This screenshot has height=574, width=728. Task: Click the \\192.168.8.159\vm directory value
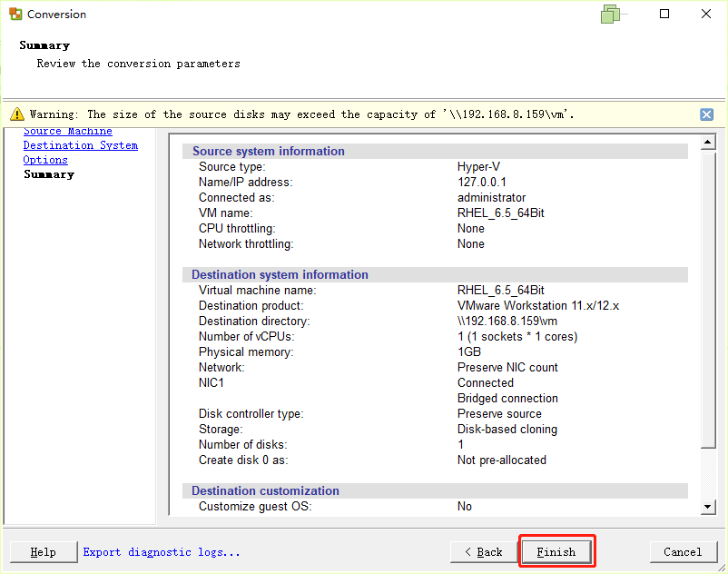point(507,321)
